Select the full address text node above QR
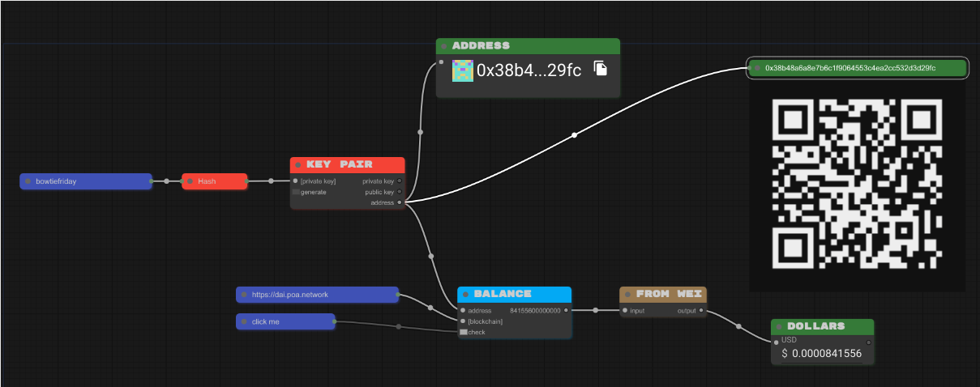 point(857,68)
